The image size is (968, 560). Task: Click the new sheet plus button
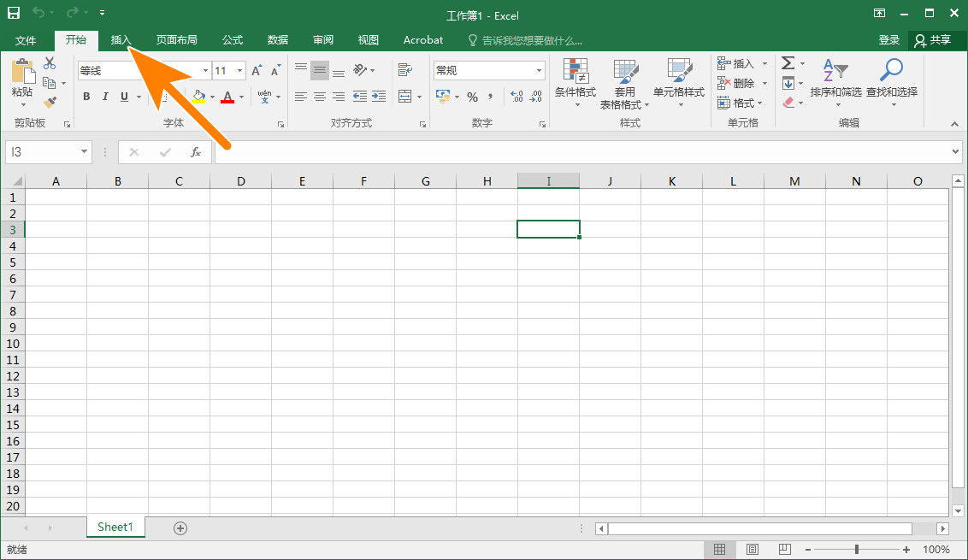point(180,528)
